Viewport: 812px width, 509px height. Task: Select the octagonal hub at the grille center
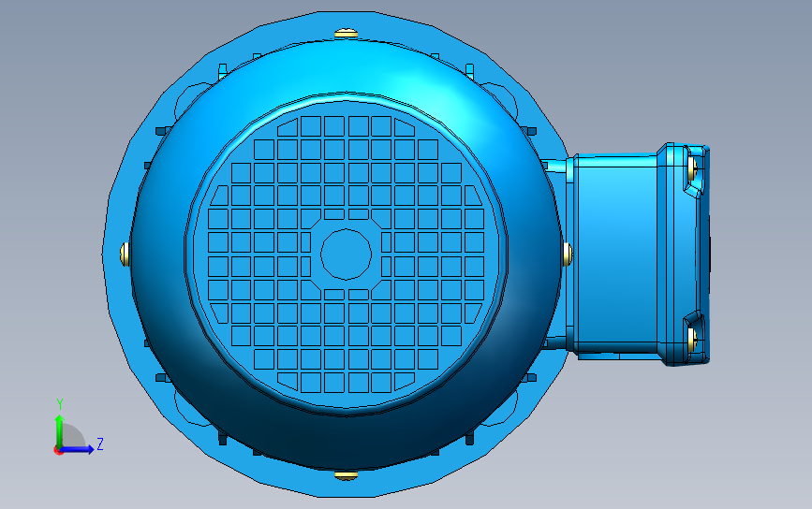point(346,254)
